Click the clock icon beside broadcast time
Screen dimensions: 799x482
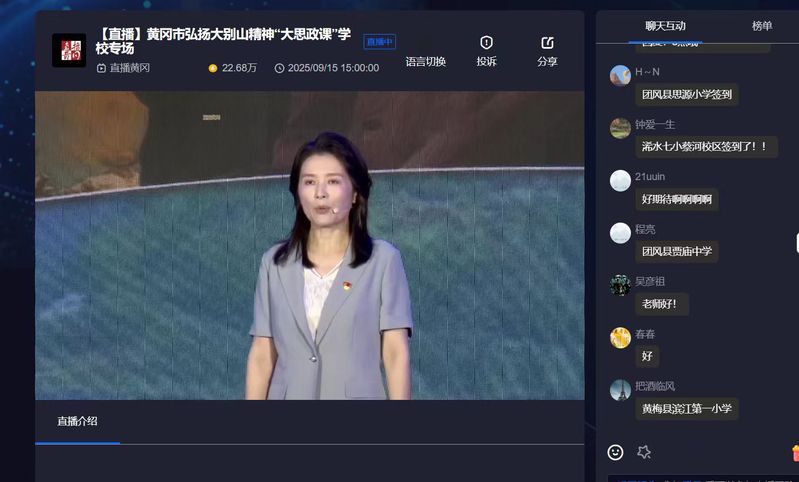(279, 68)
